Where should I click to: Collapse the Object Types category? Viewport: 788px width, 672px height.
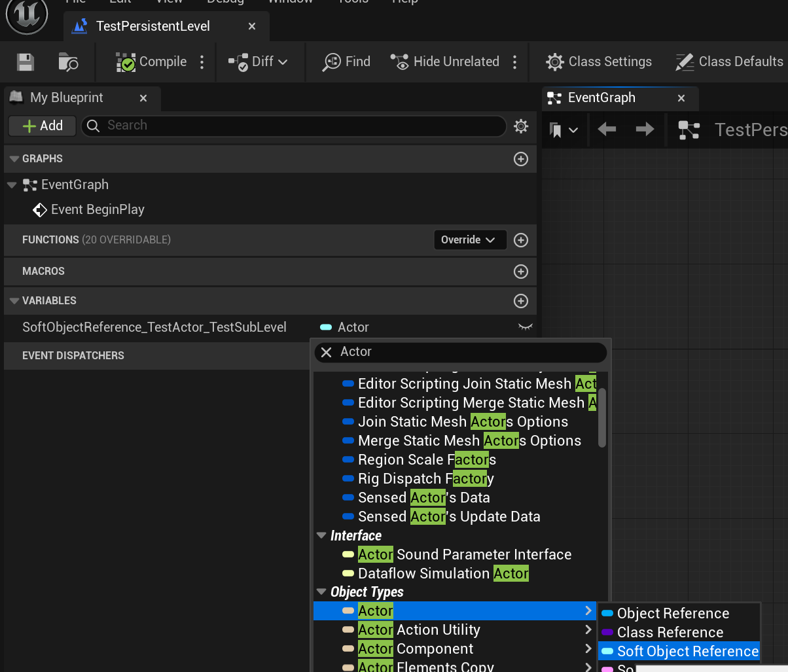pos(321,592)
